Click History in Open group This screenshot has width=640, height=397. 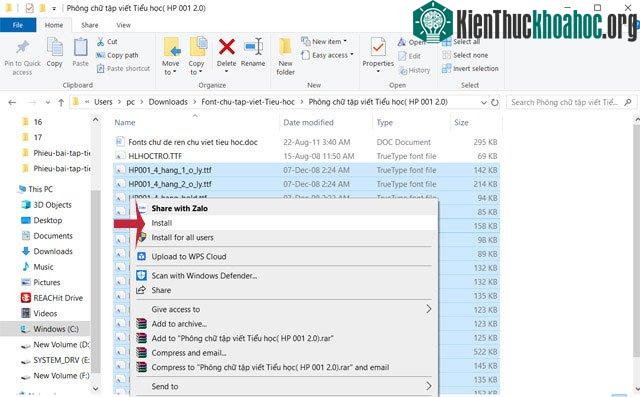pos(415,71)
